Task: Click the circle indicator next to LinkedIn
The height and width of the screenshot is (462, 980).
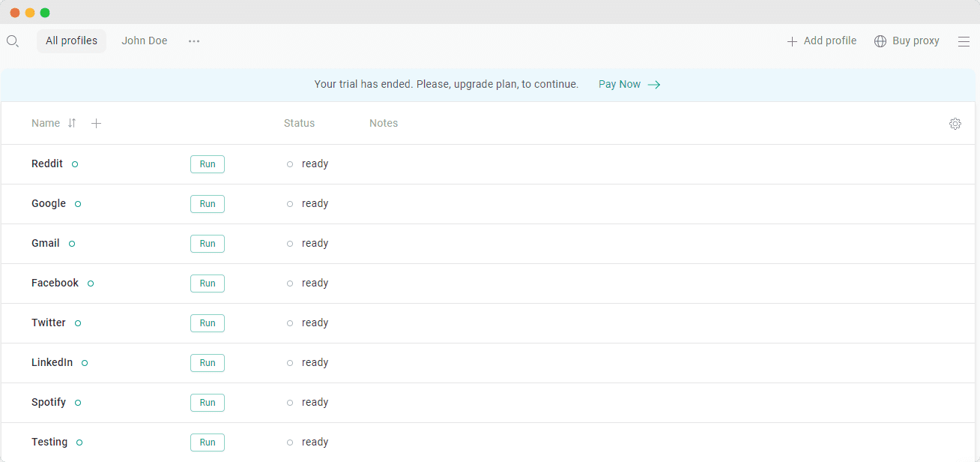Action: click(85, 363)
